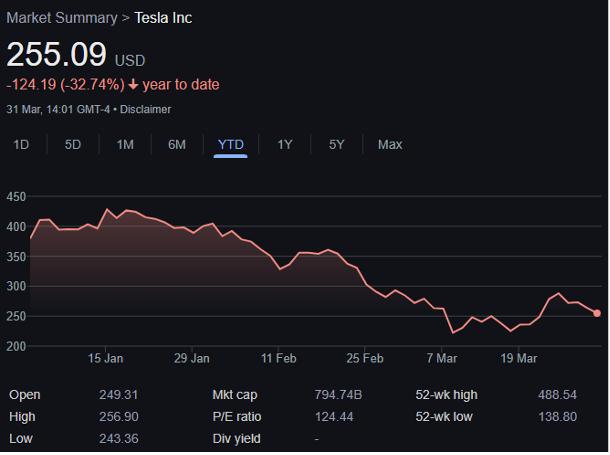The height and width of the screenshot is (455, 610).
Task: Click the 52-wk high value 488.54
Action: click(x=557, y=395)
